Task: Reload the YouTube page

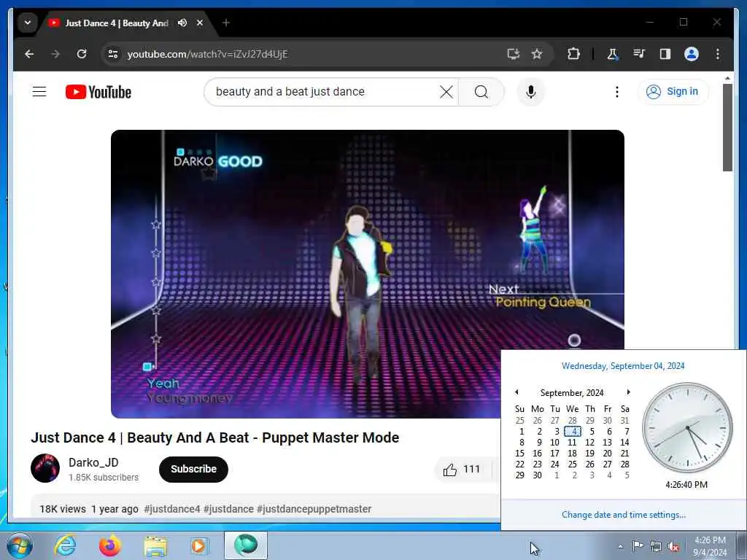Action: 82,54
